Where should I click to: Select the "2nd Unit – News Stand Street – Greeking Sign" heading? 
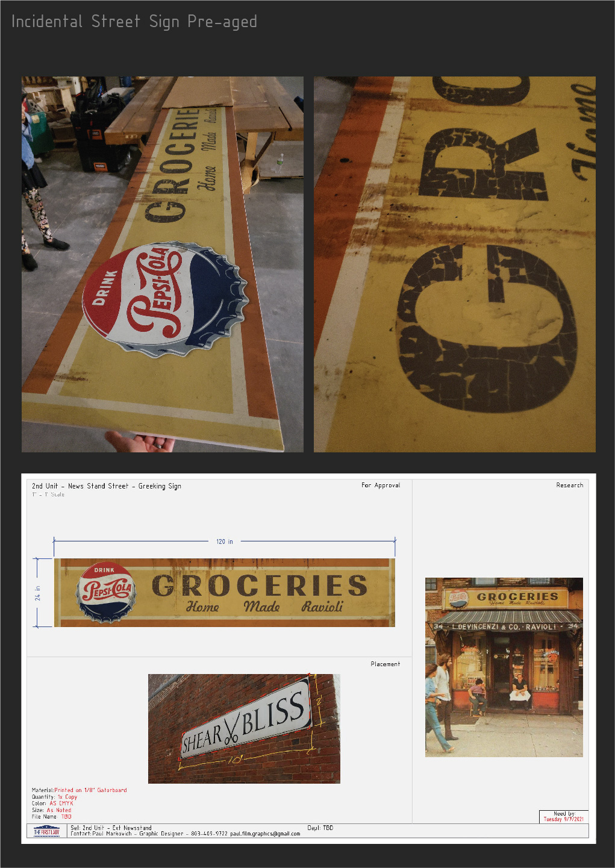[107, 486]
